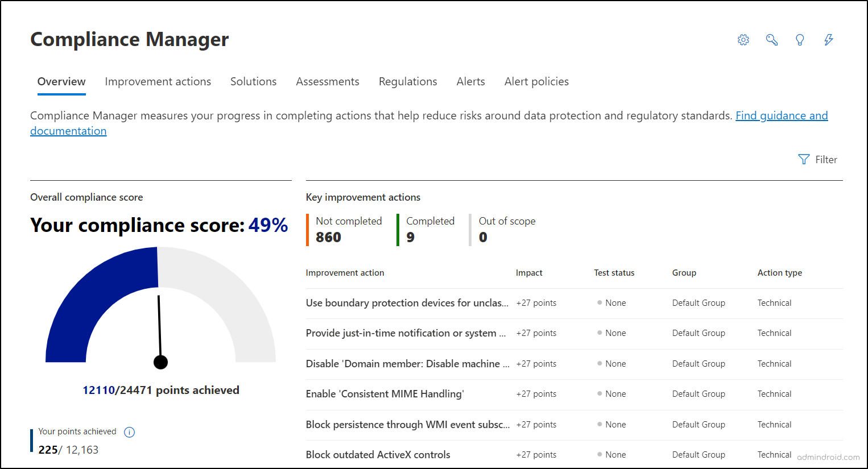View the Alert policies tab
This screenshot has width=868, height=469.
point(536,81)
